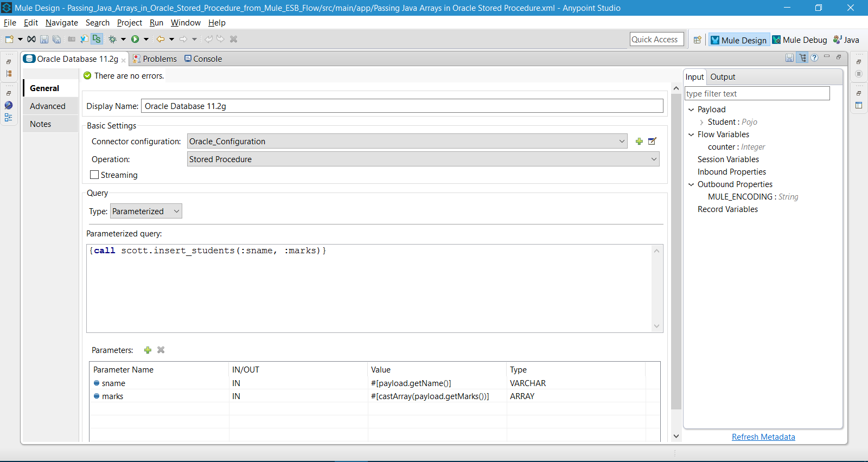Click the forward navigation arrow icon

[x=183, y=39]
